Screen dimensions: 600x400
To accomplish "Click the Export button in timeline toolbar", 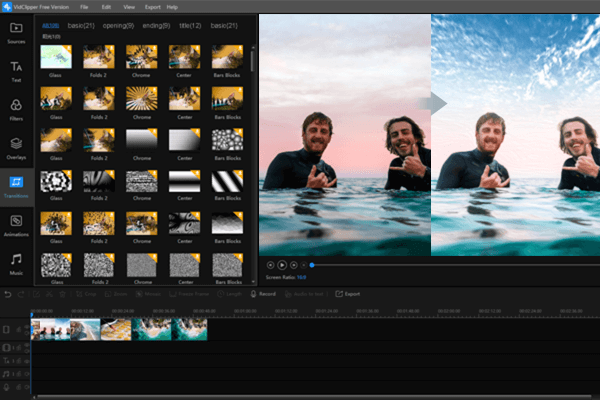I will (349, 294).
